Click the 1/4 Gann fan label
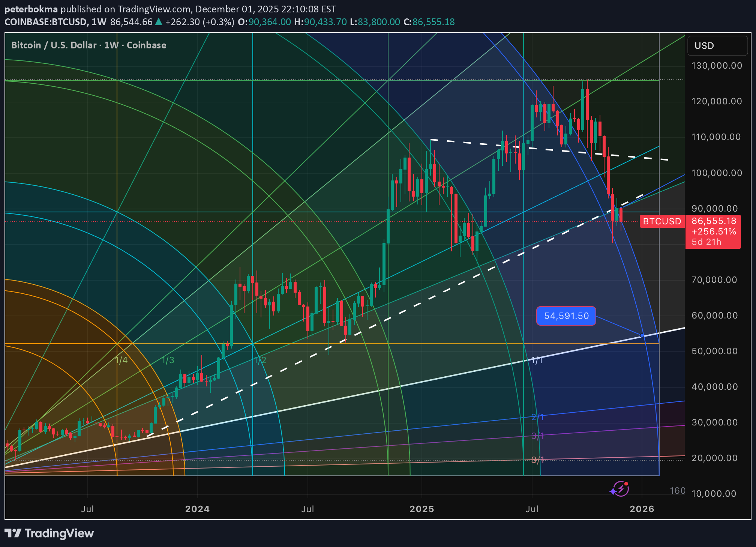The width and height of the screenshot is (756, 547). (121, 361)
